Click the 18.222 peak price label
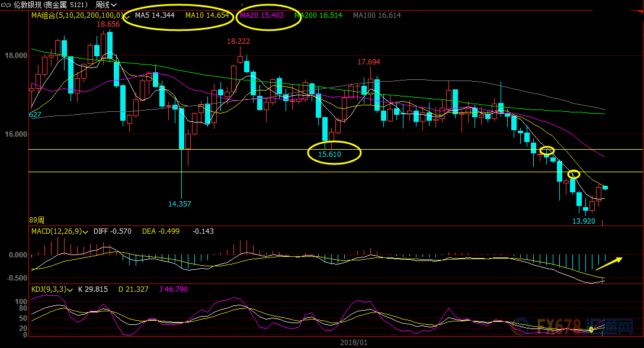Screen dimensions: 644x348 tap(239, 41)
